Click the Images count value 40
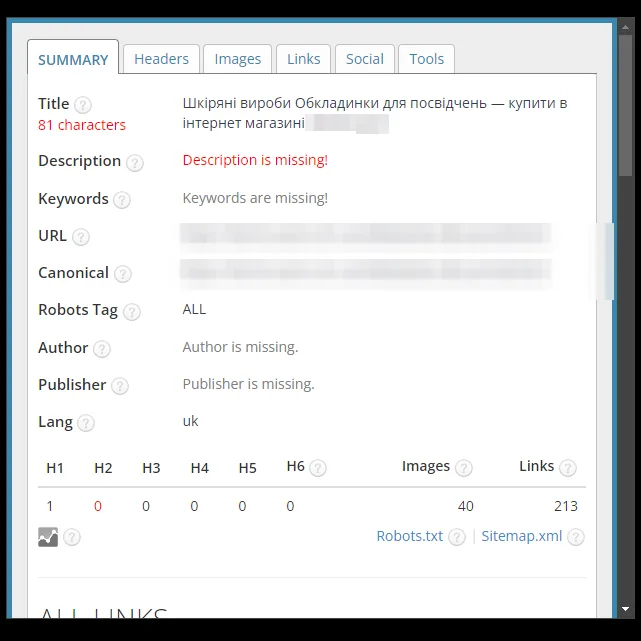The width and height of the screenshot is (641, 641). [x=466, y=506]
